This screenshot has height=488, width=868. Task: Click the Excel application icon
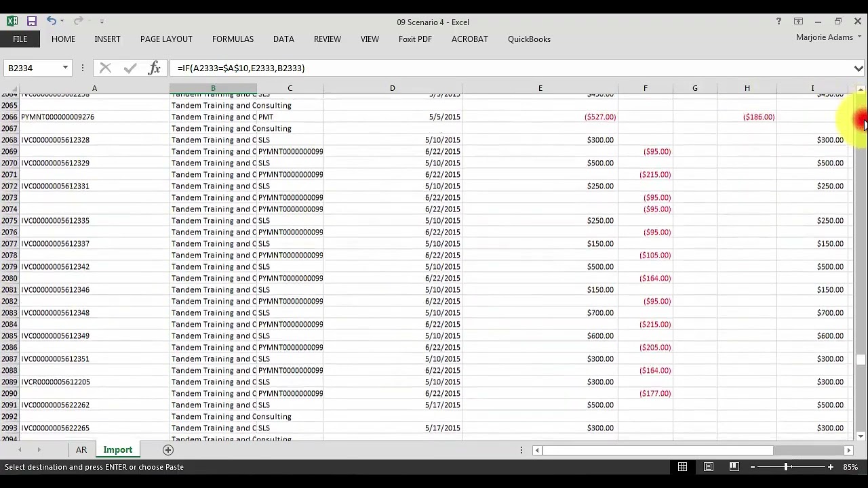coord(12,22)
